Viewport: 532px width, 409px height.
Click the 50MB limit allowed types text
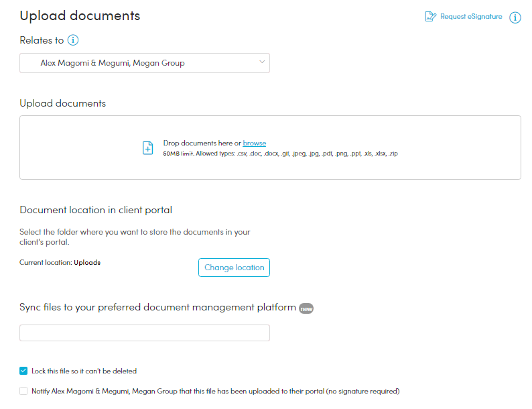[280, 154]
